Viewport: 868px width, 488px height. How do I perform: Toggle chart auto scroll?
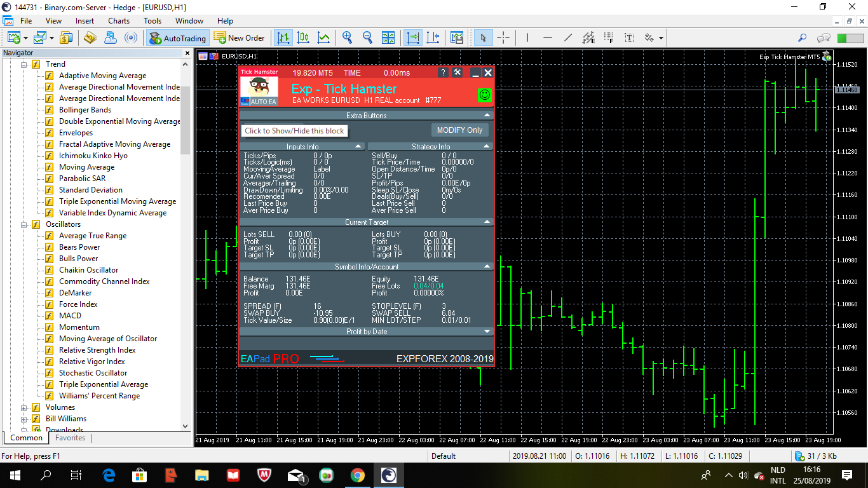point(413,38)
